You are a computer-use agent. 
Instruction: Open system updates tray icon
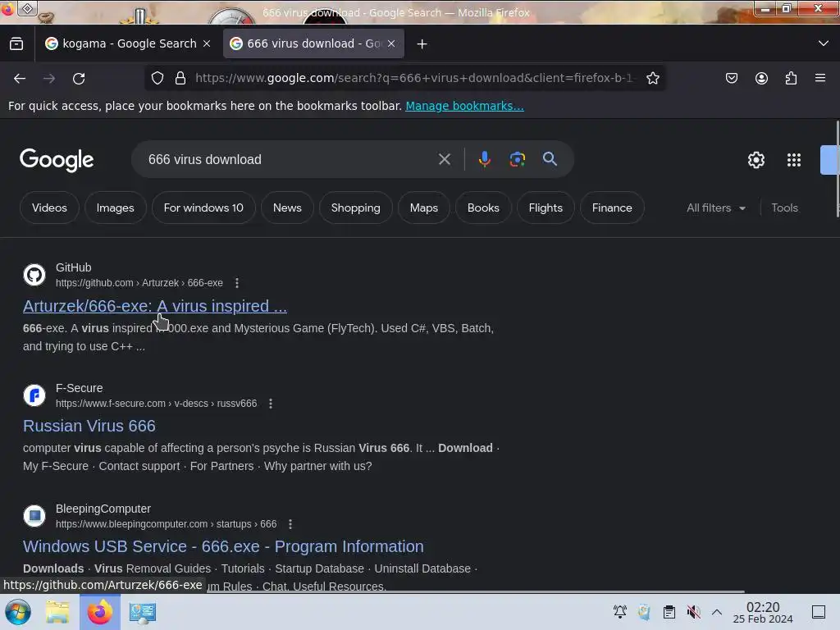645,612
